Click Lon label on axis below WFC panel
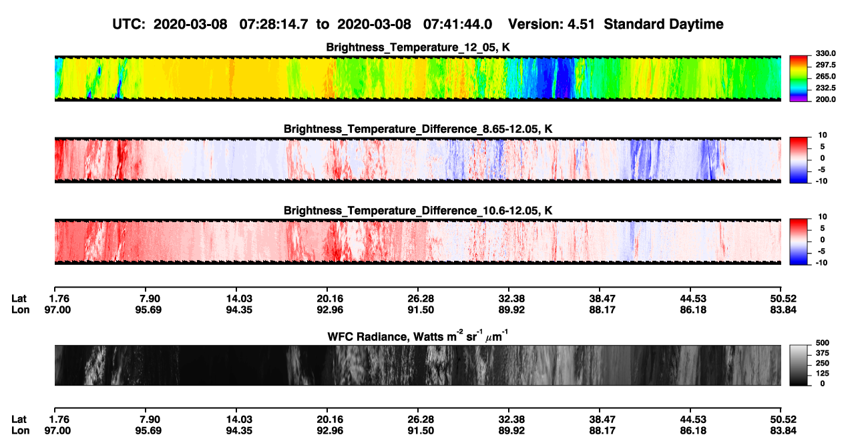 pos(19,431)
